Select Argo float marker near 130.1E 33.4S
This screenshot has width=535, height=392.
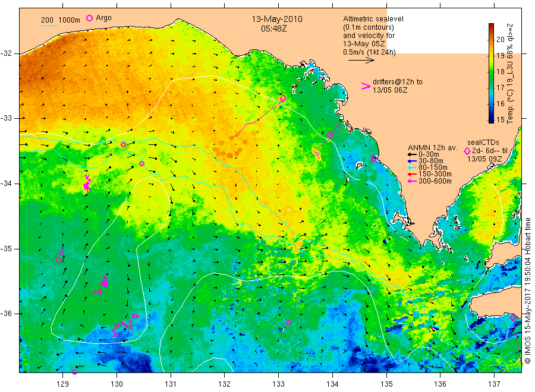coord(123,145)
